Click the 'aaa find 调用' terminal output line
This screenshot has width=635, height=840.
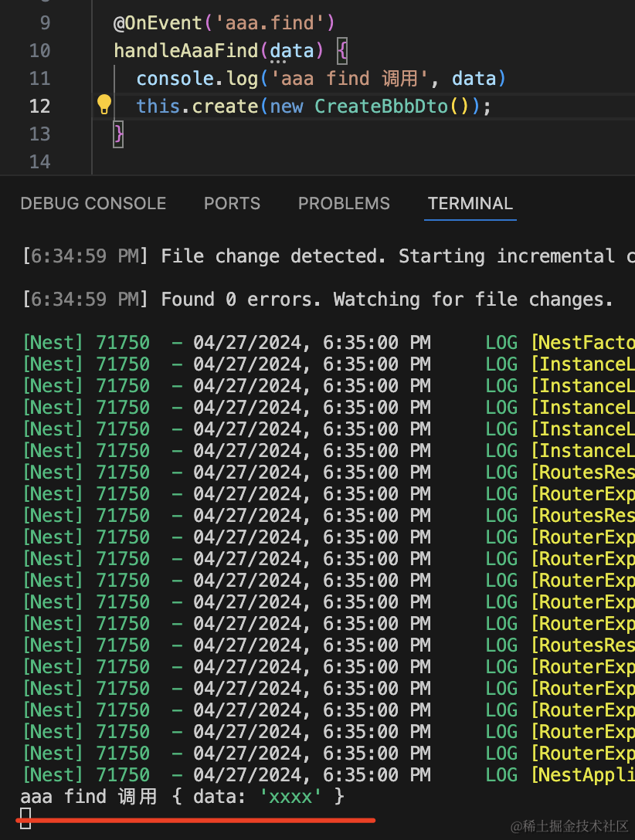coord(182,797)
